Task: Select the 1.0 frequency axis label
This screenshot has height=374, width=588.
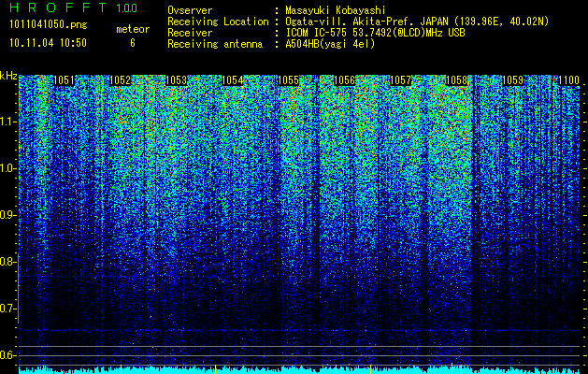Action: click(7, 168)
